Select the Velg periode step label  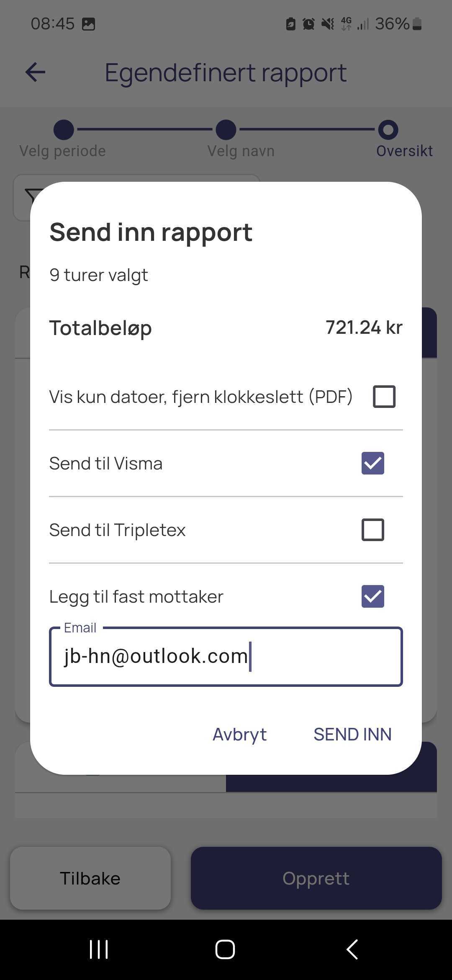(x=63, y=151)
